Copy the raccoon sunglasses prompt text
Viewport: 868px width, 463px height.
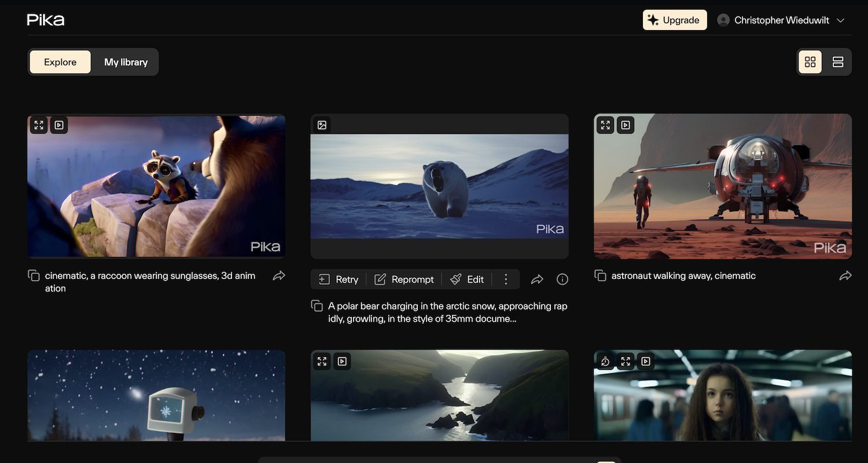click(34, 275)
